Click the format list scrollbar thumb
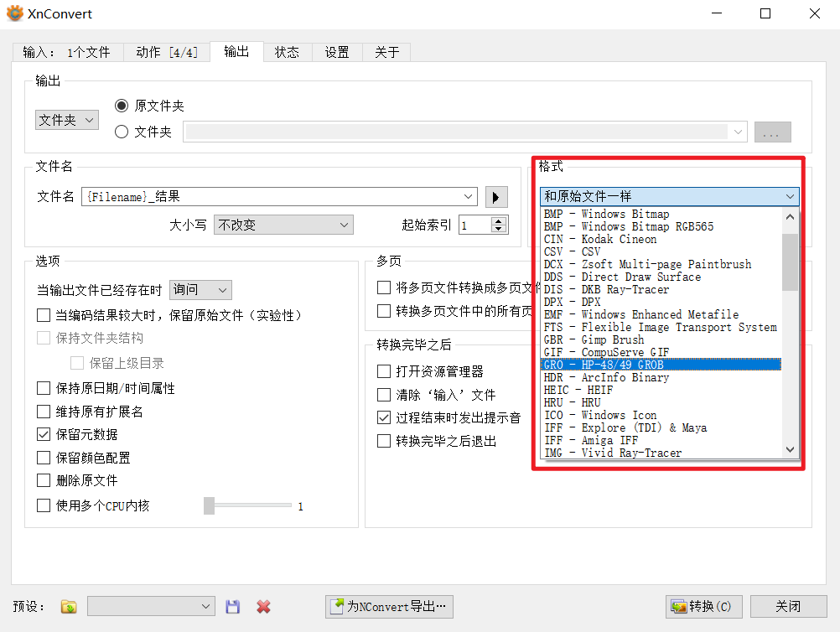 [x=790, y=262]
